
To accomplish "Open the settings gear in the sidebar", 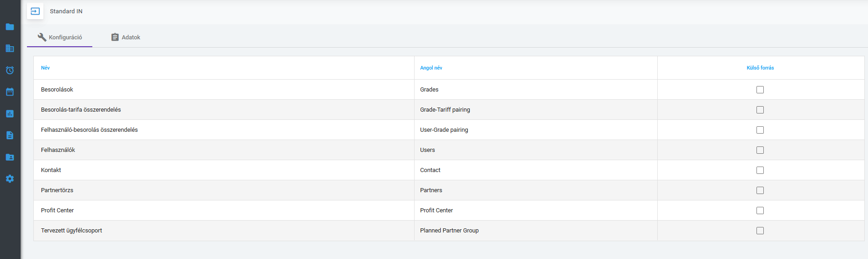I will pos(10,178).
